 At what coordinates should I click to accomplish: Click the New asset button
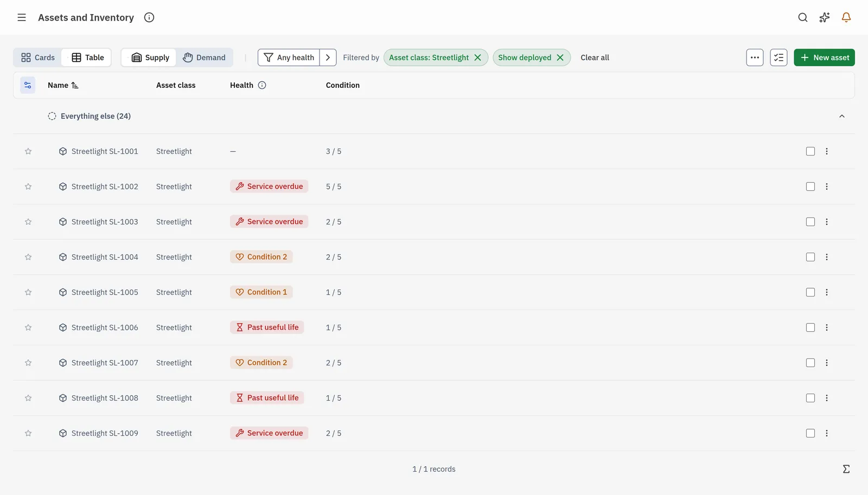[824, 57]
